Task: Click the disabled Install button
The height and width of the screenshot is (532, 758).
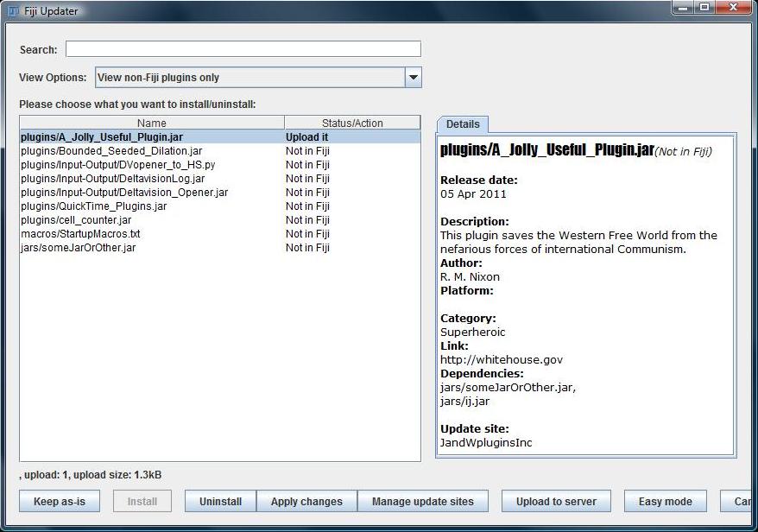Action: click(x=142, y=502)
